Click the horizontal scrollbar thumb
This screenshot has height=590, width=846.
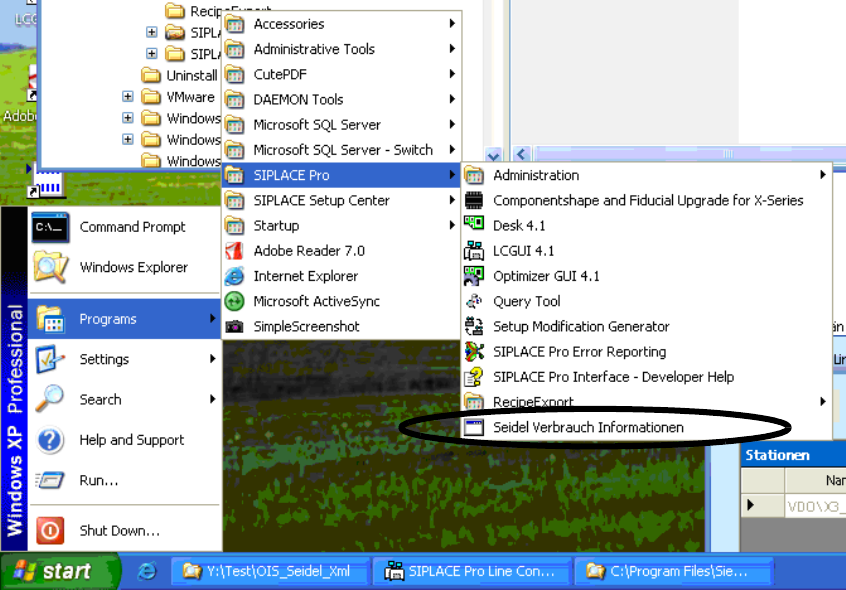(727, 154)
